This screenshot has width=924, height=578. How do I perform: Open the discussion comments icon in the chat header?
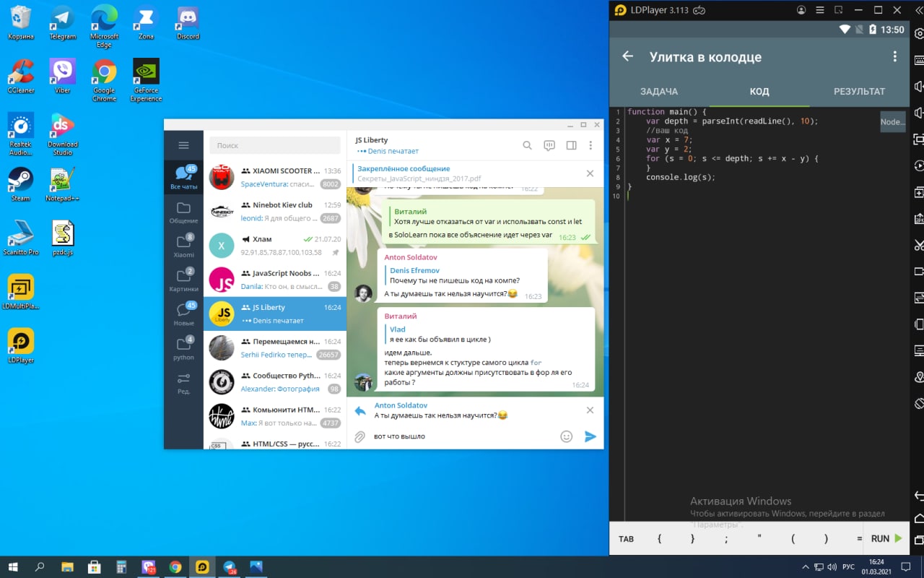tap(549, 145)
